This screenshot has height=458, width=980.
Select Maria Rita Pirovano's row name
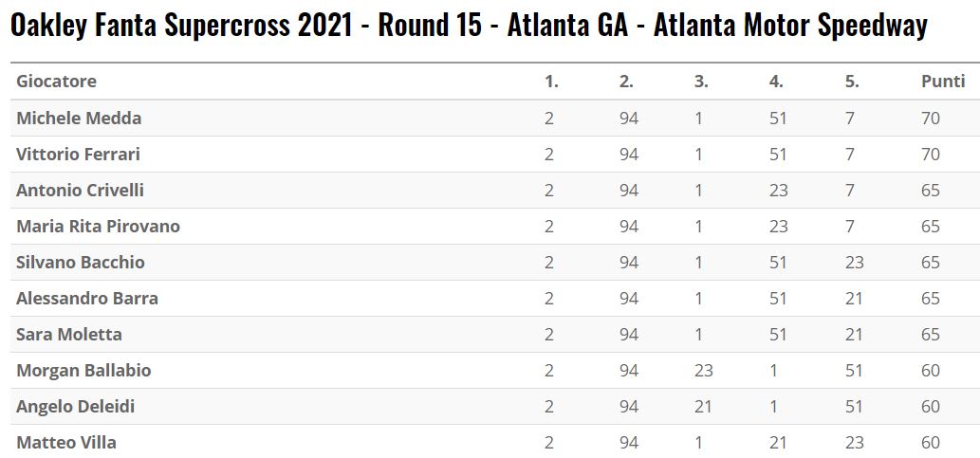[x=98, y=226]
